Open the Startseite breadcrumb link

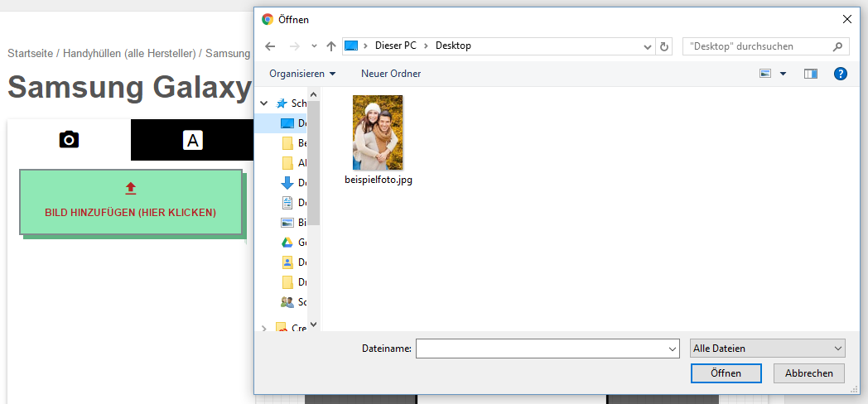pos(31,54)
